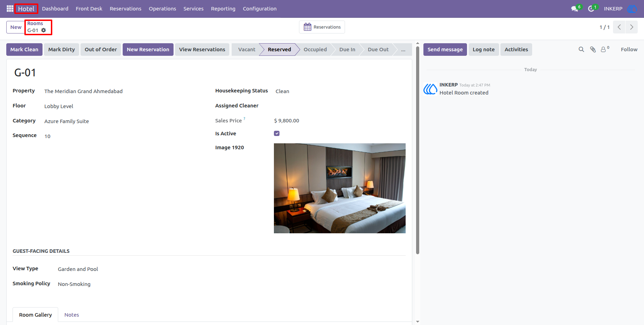Viewport: 644px width, 325px height.
Task: Open the Dashboard menu
Action: tap(55, 9)
